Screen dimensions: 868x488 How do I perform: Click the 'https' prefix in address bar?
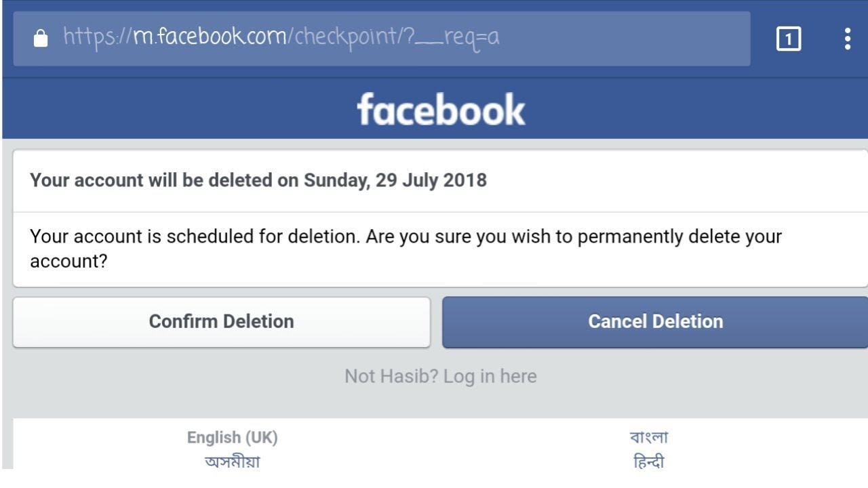click(88, 37)
